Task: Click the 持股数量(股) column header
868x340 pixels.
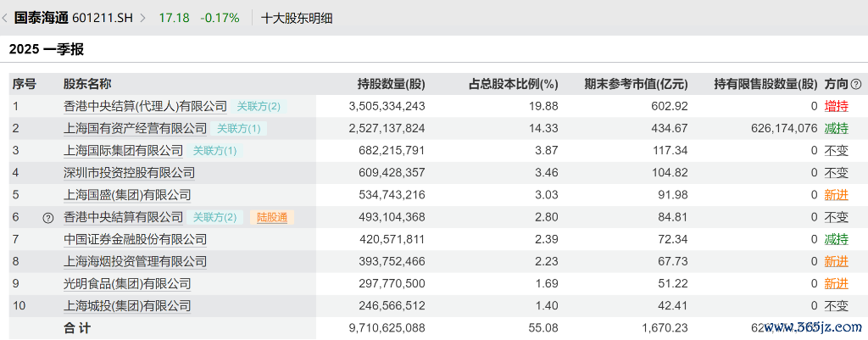Action: click(x=391, y=84)
